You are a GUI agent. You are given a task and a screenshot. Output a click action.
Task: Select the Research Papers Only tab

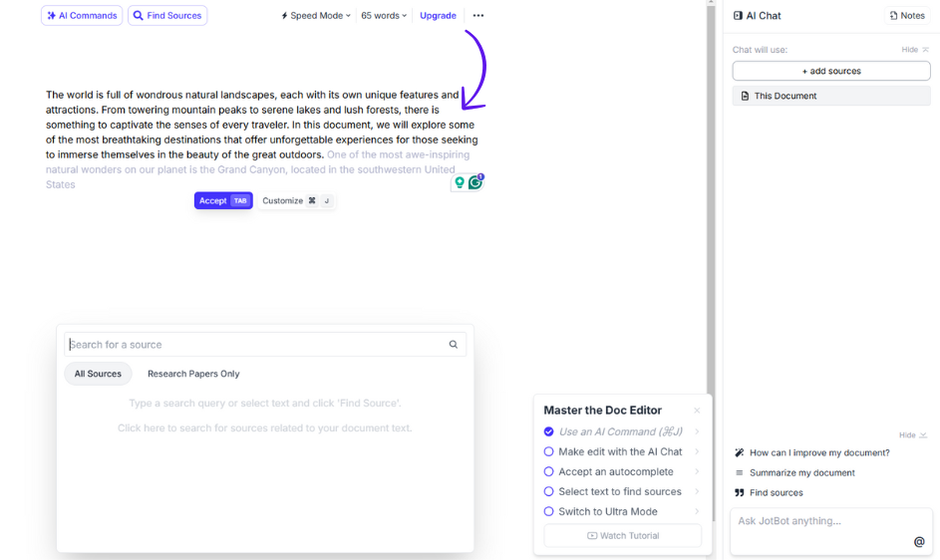193,374
